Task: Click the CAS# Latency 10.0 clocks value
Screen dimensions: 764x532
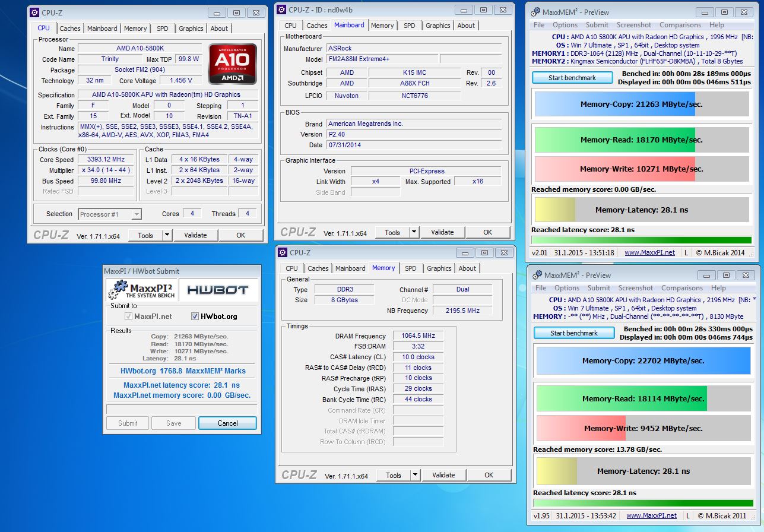Action: pos(418,357)
